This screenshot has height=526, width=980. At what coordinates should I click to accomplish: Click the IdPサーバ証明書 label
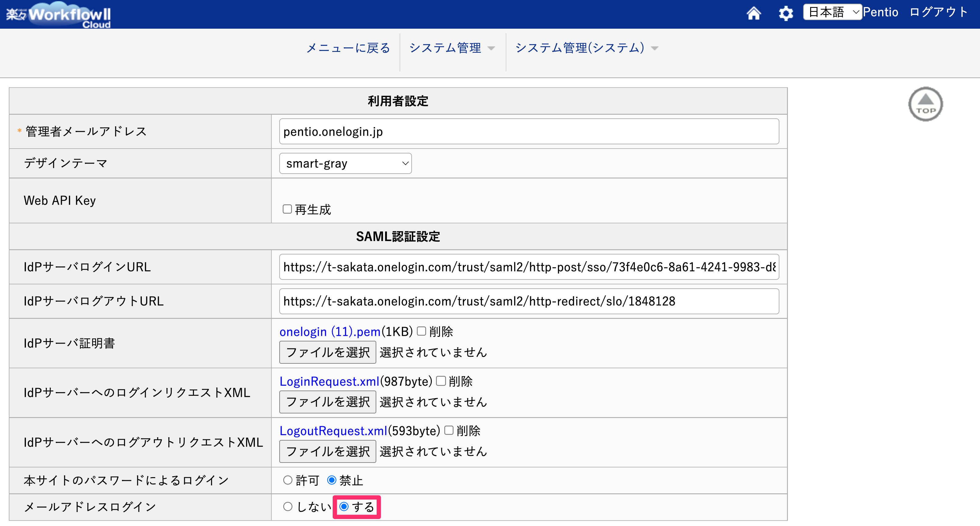(69, 343)
